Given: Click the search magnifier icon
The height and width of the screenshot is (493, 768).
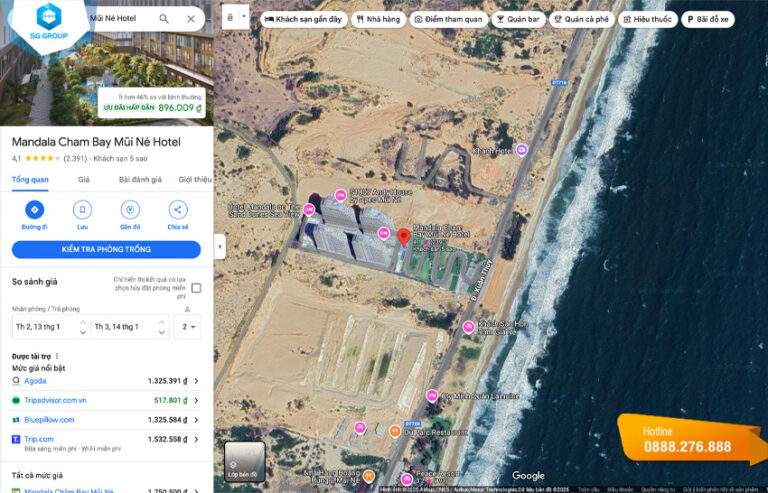Looking at the screenshot, I should pyautogui.click(x=164, y=19).
